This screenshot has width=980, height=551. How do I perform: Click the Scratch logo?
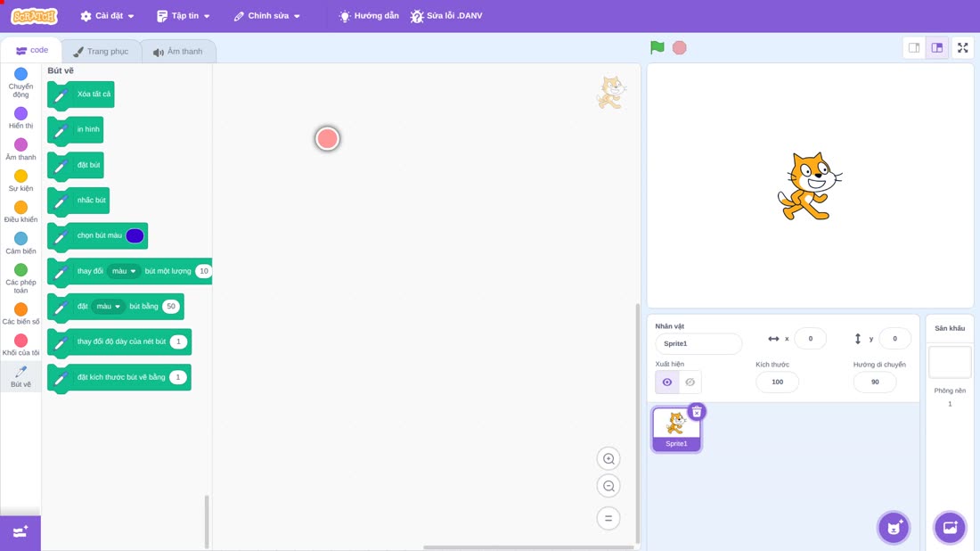coord(35,16)
